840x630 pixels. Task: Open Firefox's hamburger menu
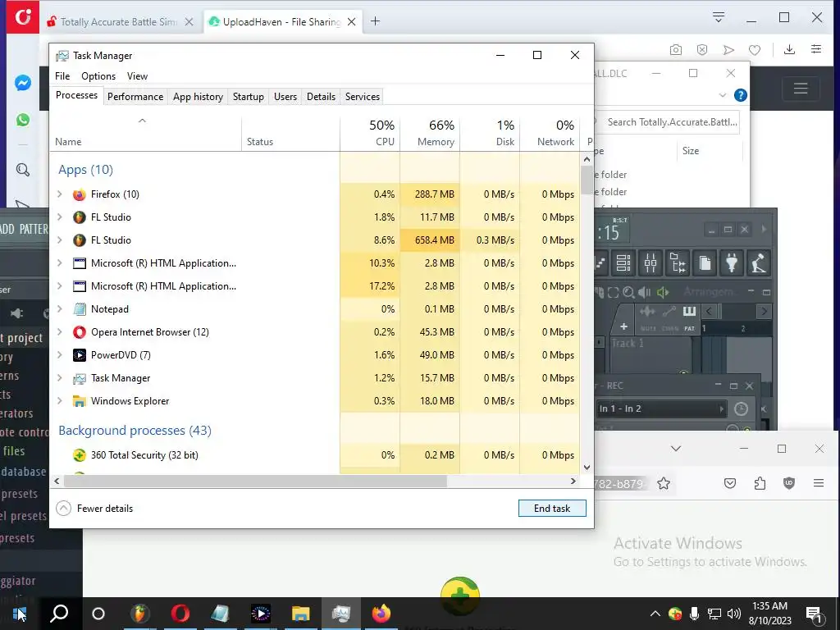[x=818, y=483]
